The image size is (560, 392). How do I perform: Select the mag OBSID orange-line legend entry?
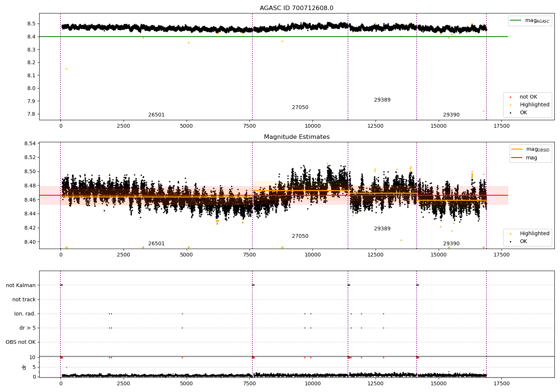[x=531, y=149]
